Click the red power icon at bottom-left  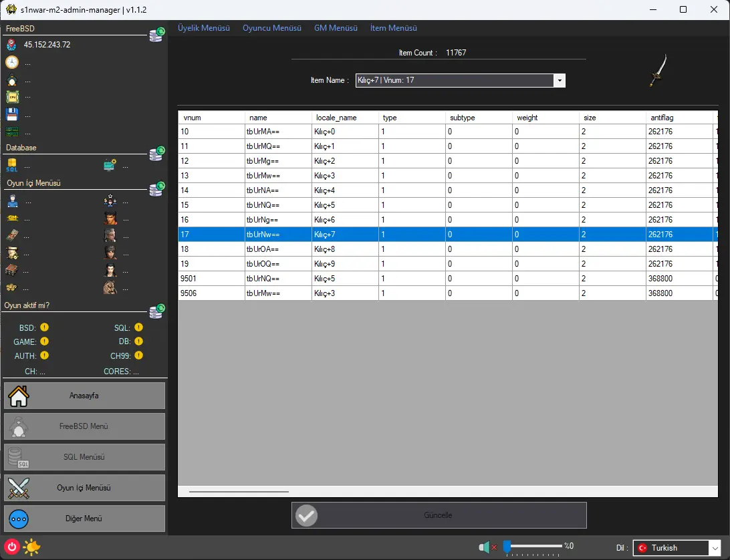(x=11, y=547)
